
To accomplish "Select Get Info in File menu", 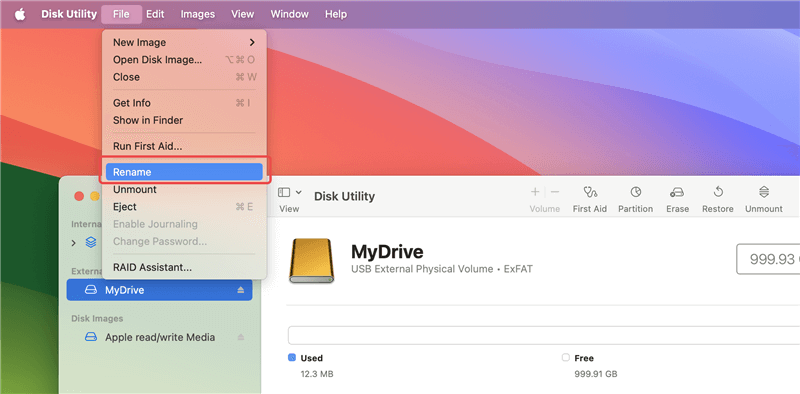I will coord(184,103).
